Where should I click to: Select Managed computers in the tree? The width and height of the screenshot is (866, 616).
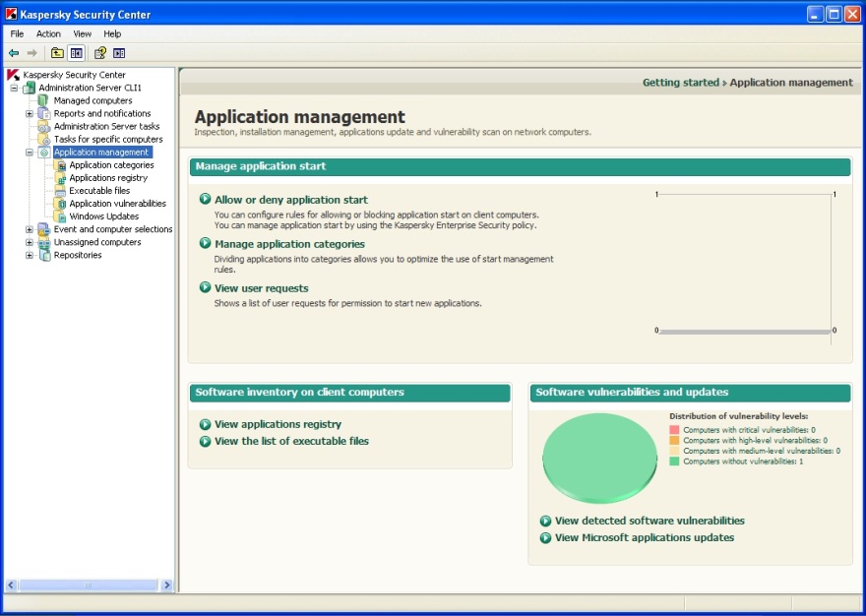point(93,100)
